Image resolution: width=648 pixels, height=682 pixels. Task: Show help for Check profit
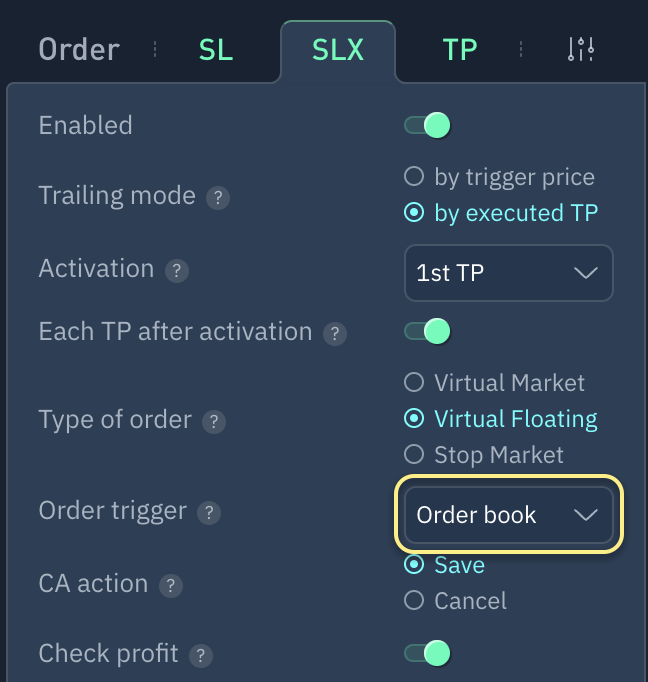[201, 656]
